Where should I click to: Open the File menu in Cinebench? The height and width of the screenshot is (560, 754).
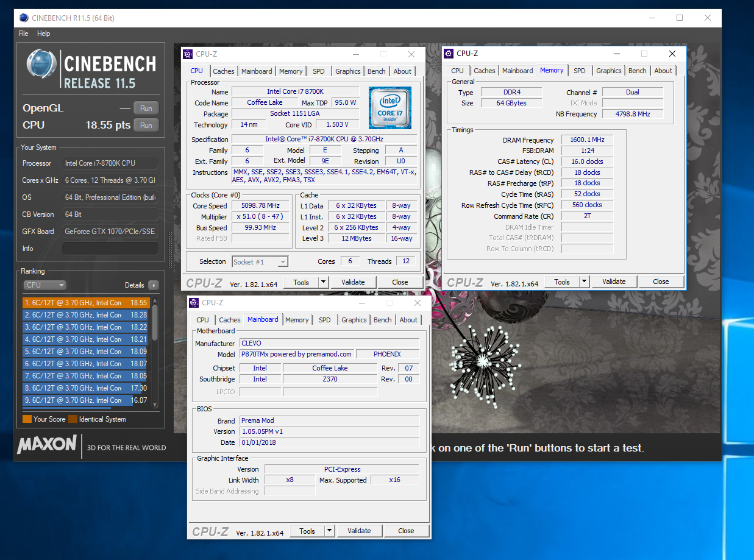(x=24, y=34)
